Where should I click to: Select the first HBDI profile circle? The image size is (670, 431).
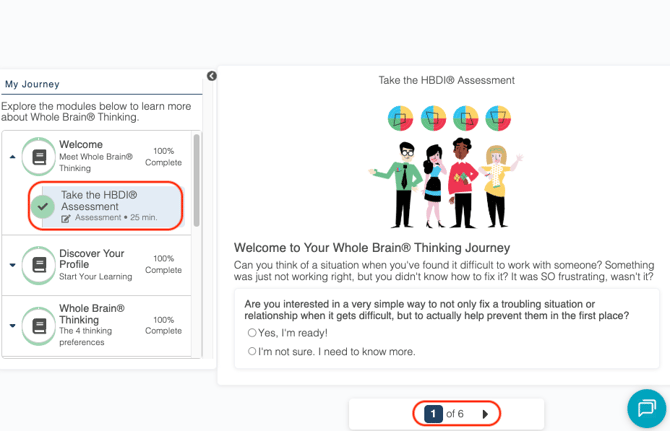click(x=400, y=118)
